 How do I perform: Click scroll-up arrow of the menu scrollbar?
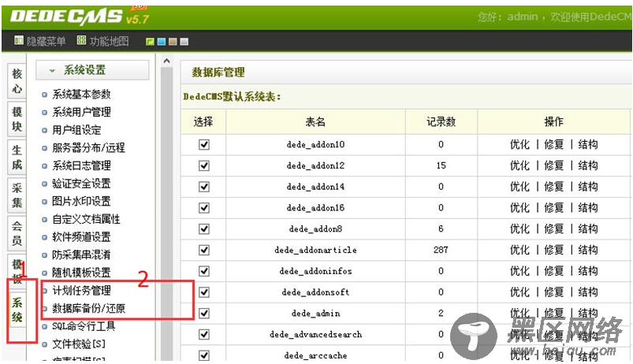point(166,61)
